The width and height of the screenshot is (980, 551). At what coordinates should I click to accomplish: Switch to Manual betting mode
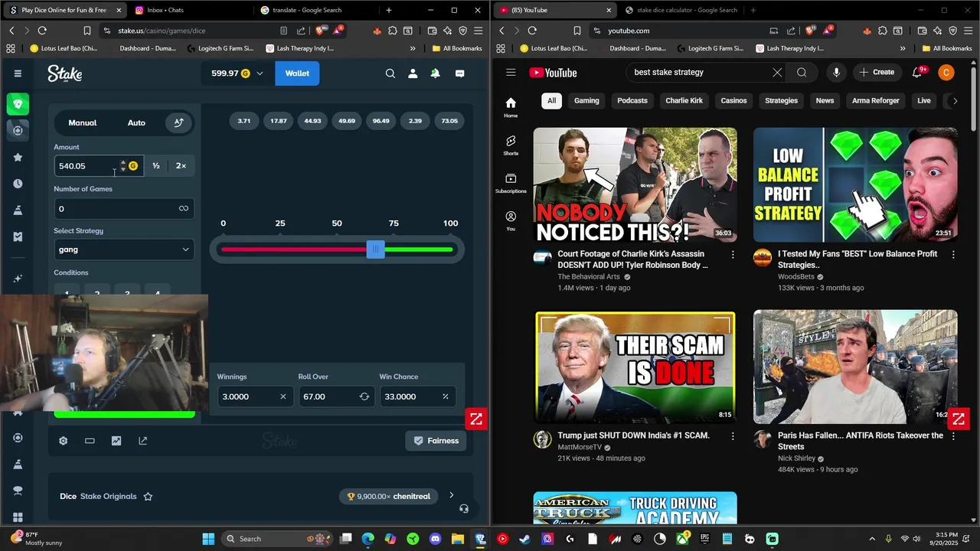click(x=83, y=122)
